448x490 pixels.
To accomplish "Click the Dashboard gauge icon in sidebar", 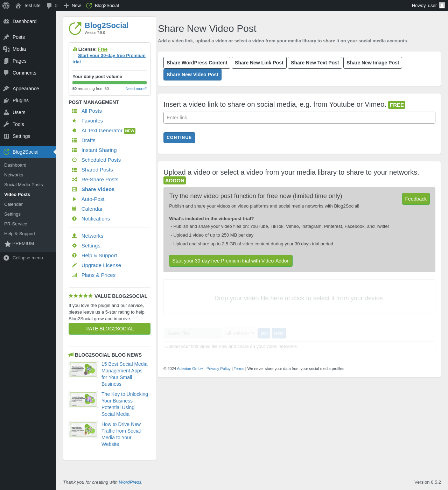I will (6, 21).
